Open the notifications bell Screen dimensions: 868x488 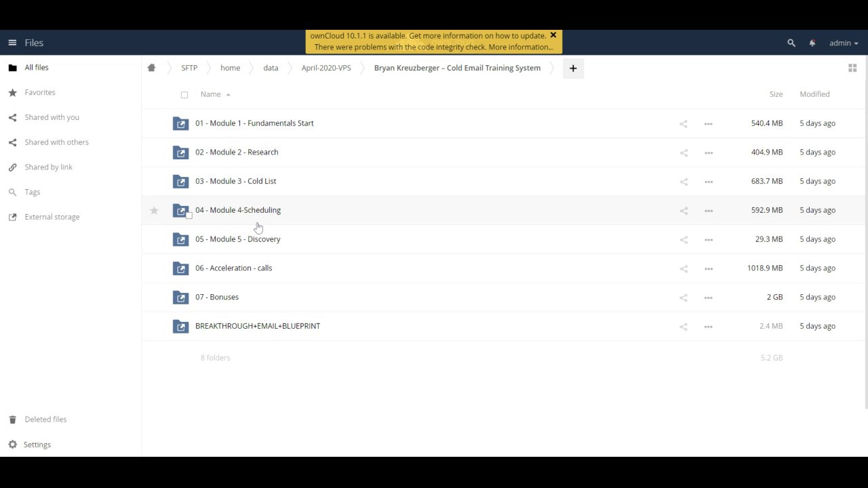pyautogui.click(x=812, y=43)
